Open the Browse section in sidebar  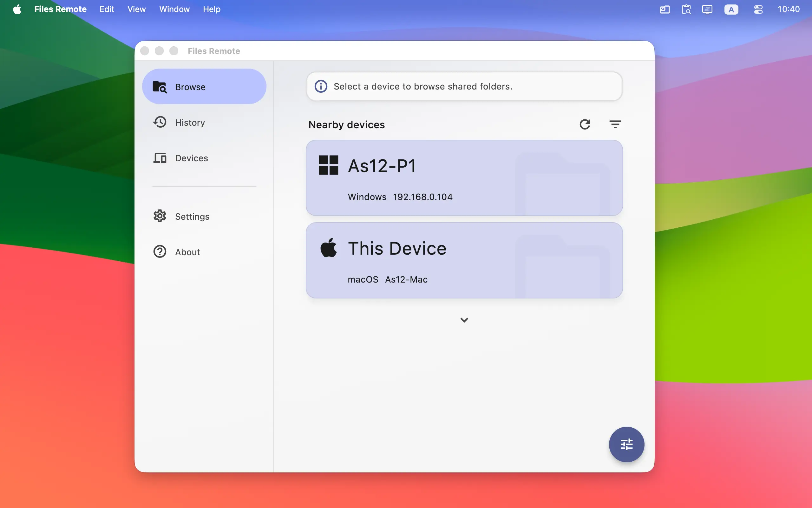point(204,87)
